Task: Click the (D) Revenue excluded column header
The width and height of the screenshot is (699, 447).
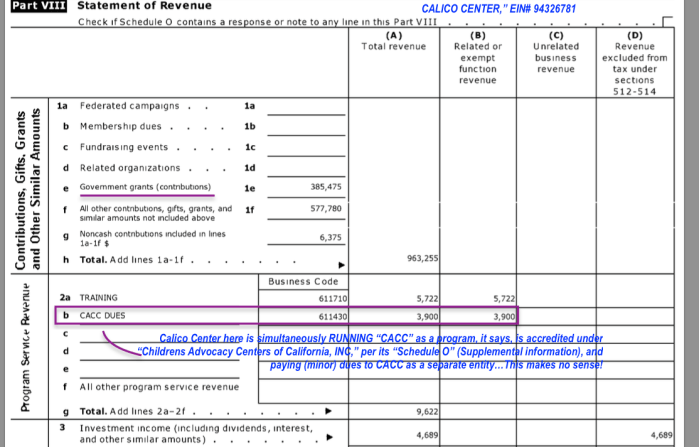Action: click(x=634, y=64)
